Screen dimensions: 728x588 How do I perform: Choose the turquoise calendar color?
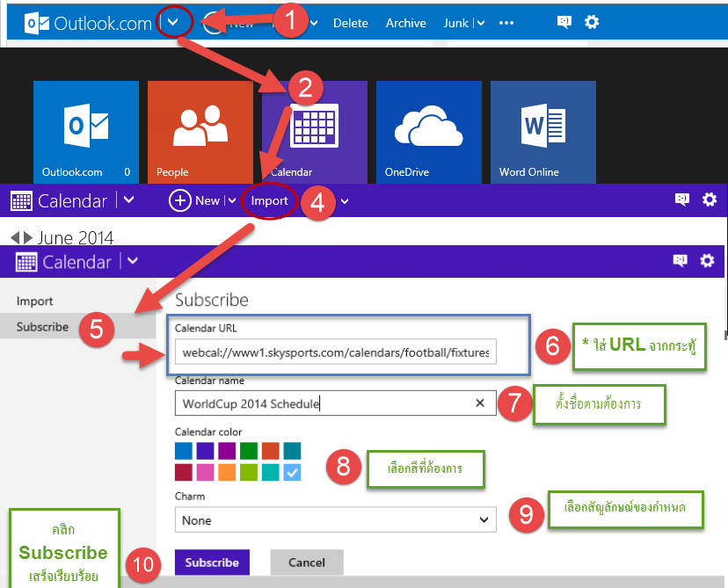click(x=271, y=473)
